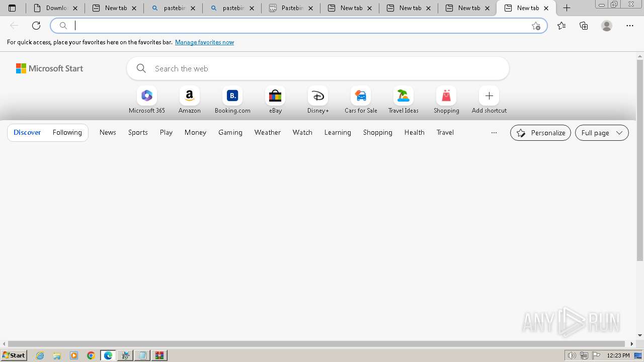
Task: Open the Disney+ shortcut
Action: 318,100
